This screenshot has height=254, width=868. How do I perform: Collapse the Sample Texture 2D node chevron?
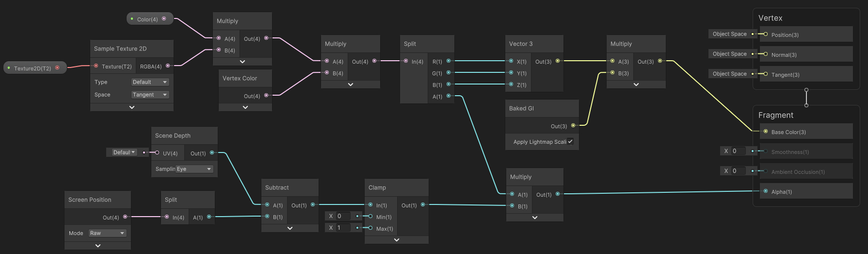point(132,107)
